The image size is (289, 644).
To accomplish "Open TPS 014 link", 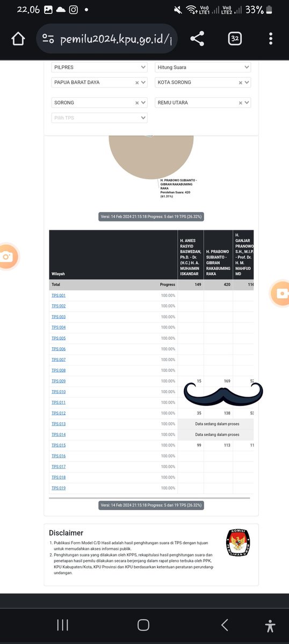I will coord(59,435).
